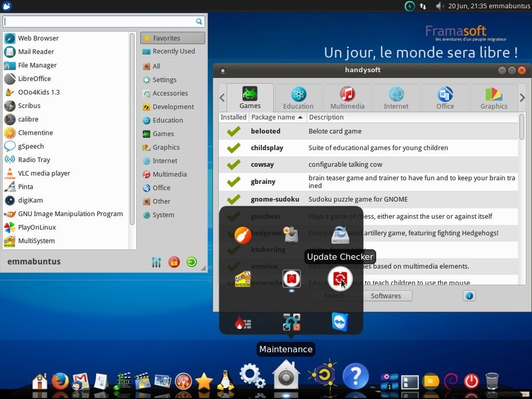Launch Clementine from the favorites list
Image resolution: width=532 pixels, height=399 pixels.
(66, 132)
